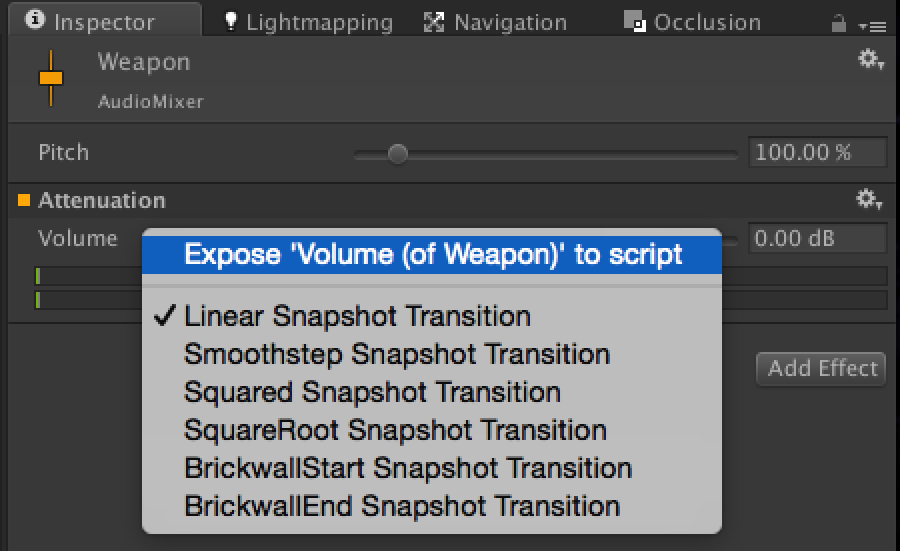Open the Attenuation effect gear menu

pyautogui.click(x=869, y=199)
